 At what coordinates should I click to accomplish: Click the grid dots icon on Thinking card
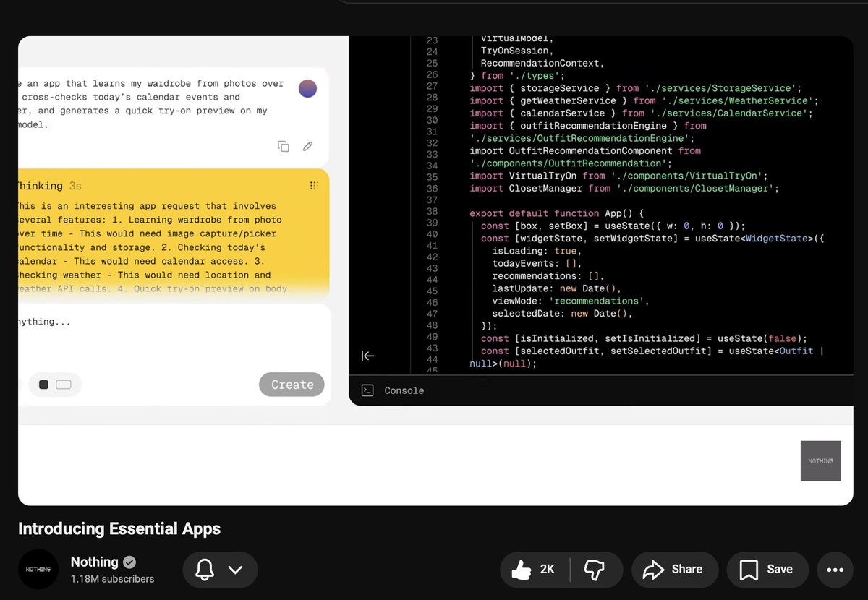click(x=313, y=186)
